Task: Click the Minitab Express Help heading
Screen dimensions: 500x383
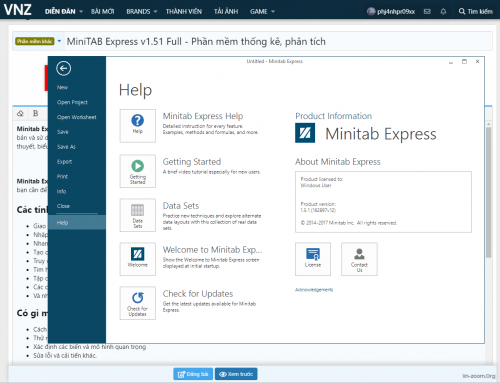Action: [x=203, y=116]
